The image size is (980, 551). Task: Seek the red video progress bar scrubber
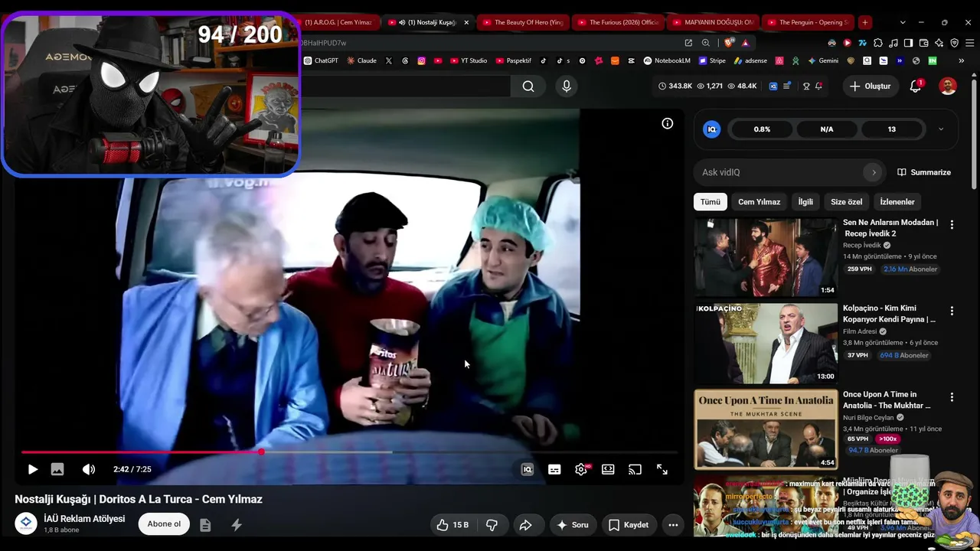point(261,452)
